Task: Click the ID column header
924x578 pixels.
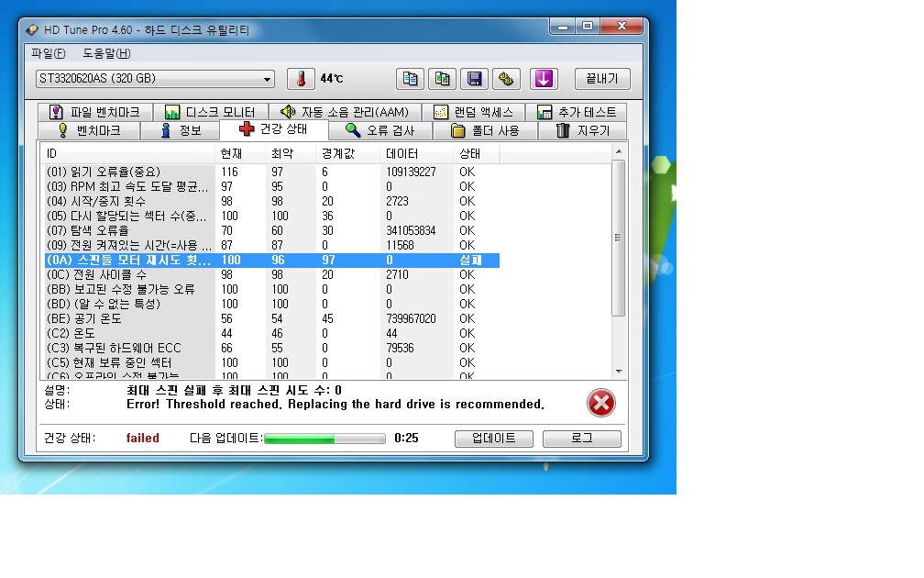Action: coord(128,154)
